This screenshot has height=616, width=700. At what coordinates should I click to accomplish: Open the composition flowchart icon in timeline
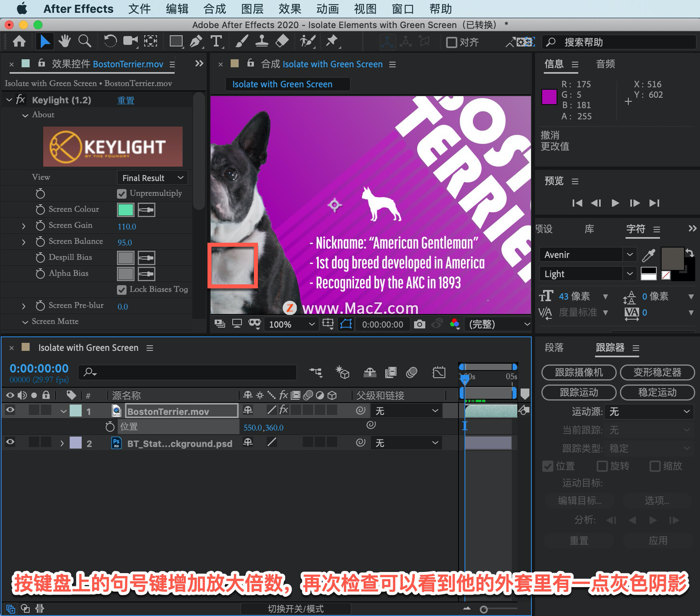316,372
